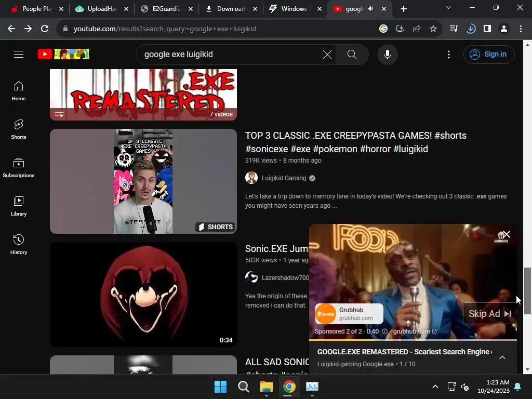Screen dimensions: 532x399
Task: Share this page icon
Action: [x=416, y=29]
